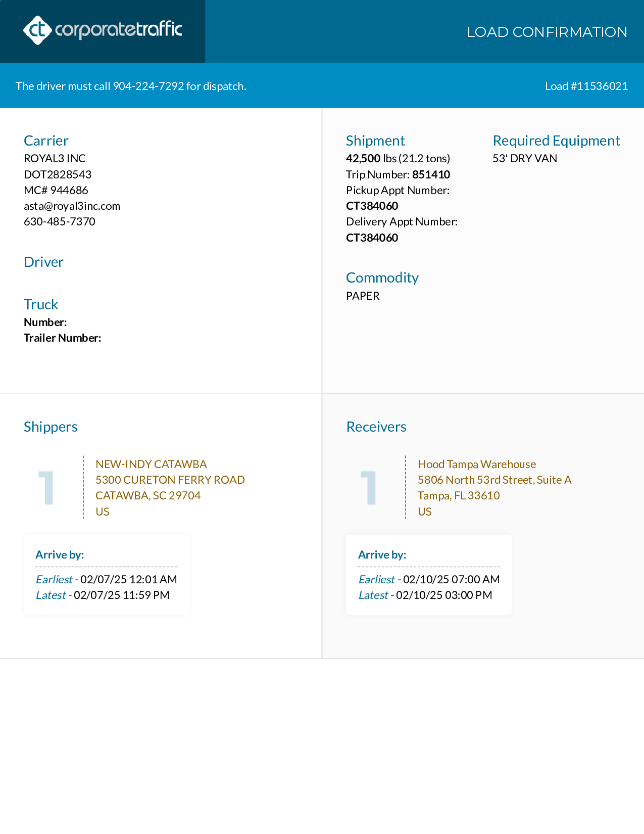Click Load #11536021
Image resolution: width=644 pixels, height=834 pixels.
click(586, 86)
